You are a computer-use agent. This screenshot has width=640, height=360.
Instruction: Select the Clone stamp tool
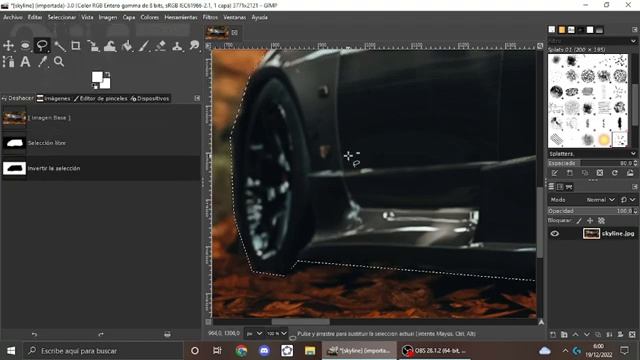(x=177, y=46)
